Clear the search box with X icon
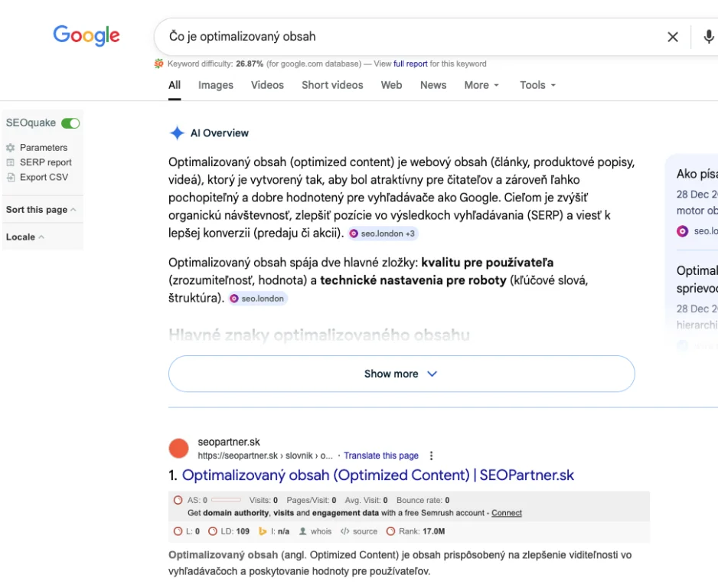The width and height of the screenshot is (718, 588). coord(673,37)
